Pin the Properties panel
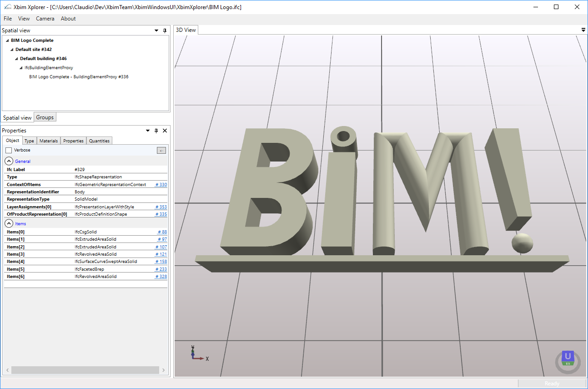This screenshot has height=389, width=588. (x=156, y=131)
